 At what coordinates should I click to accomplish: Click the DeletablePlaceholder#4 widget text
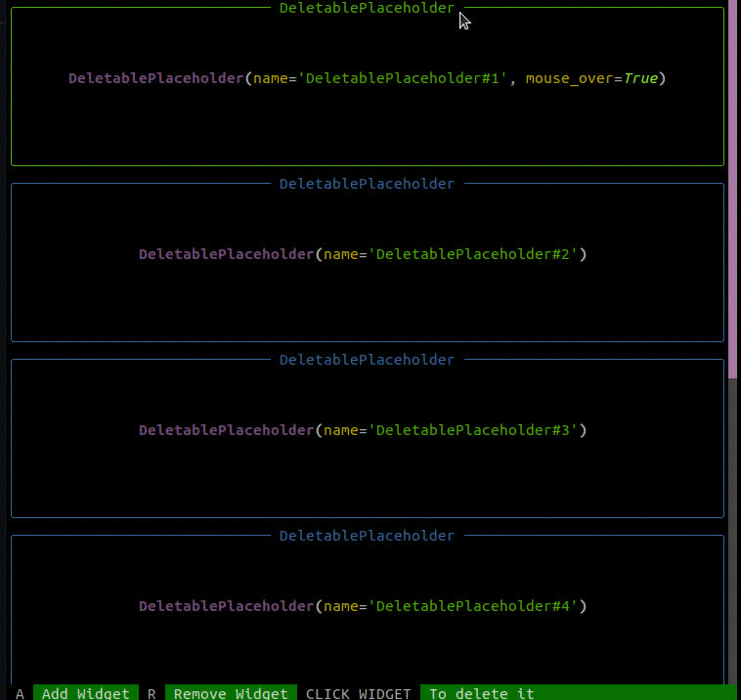tap(363, 606)
